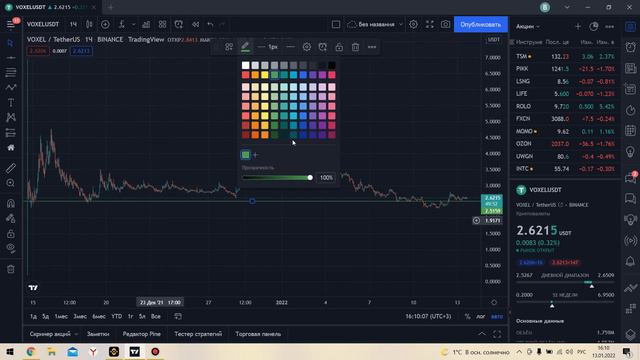Pick the white color swatch
The width and height of the screenshot is (640, 360).
click(x=245, y=65)
